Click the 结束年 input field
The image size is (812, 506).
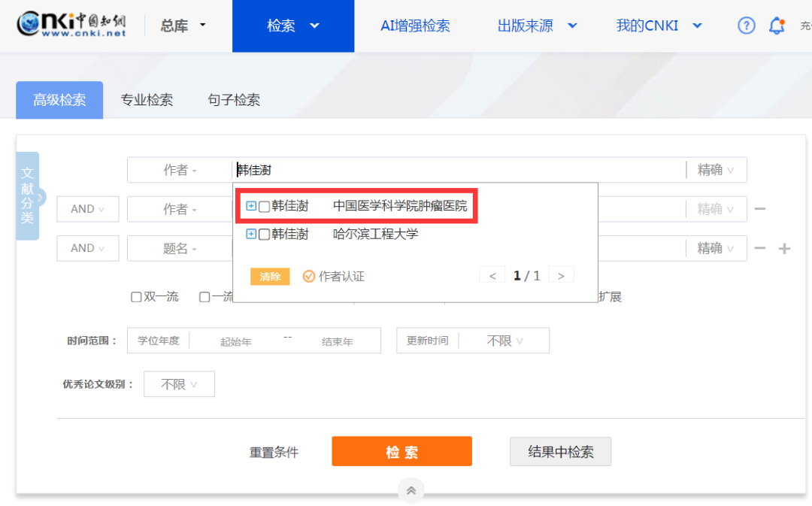tap(337, 342)
